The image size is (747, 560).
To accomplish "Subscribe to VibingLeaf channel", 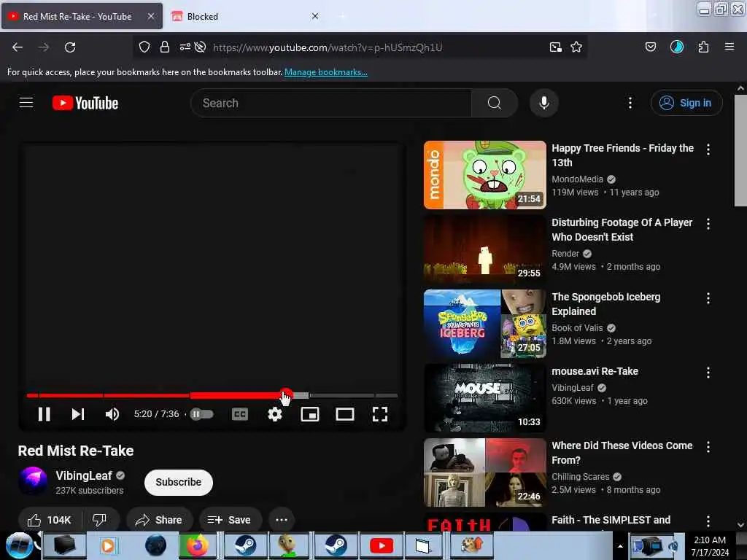I will [178, 482].
